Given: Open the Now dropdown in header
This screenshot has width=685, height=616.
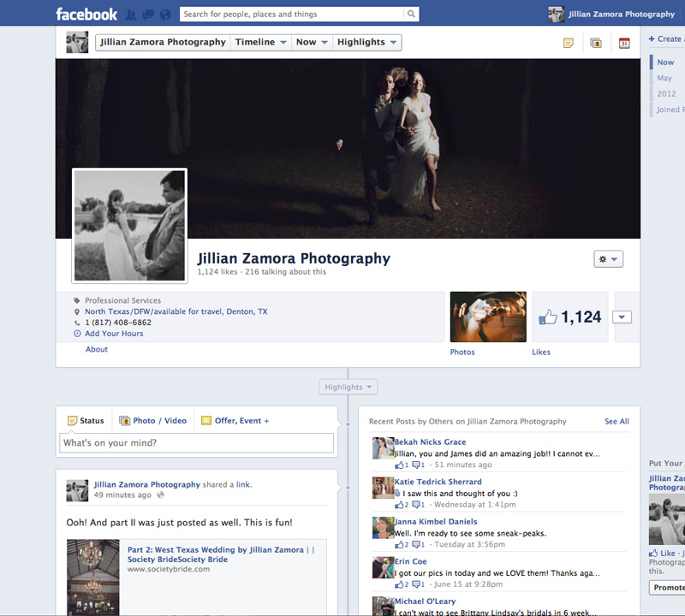Looking at the screenshot, I should [312, 42].
